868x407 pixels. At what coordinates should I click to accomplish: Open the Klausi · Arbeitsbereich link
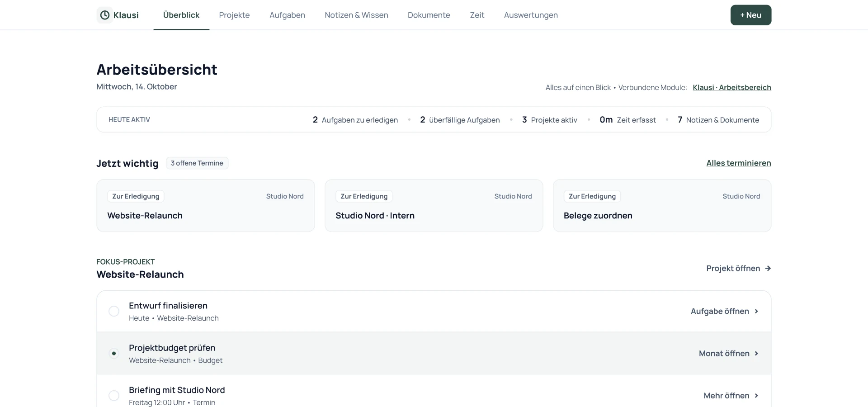(x=732, y=87)
